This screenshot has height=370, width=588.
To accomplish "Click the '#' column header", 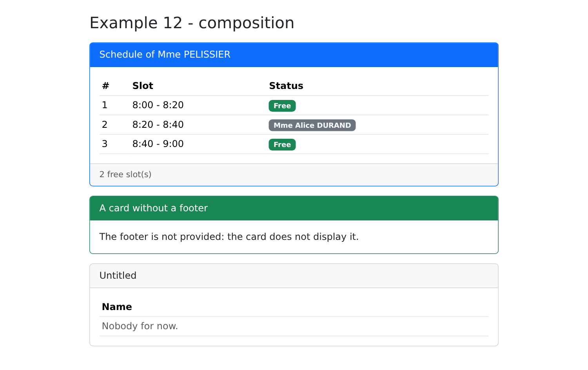I will (115, 86).
